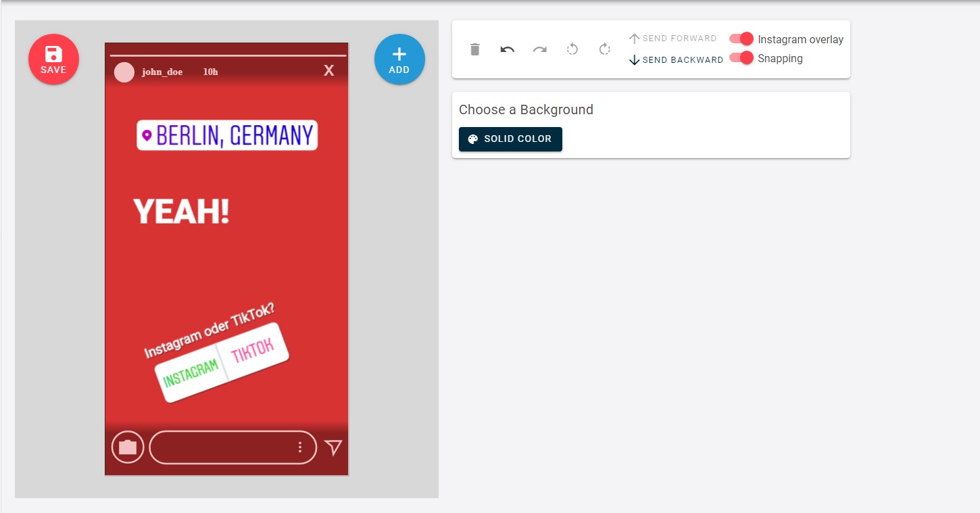The image size is (980, 513).
Task: Redo the last action
Action: (x=539, y=49)
